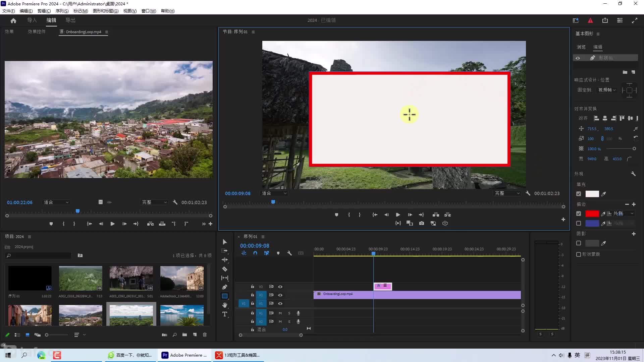Click the red stroke color swatch

(592, 214)
